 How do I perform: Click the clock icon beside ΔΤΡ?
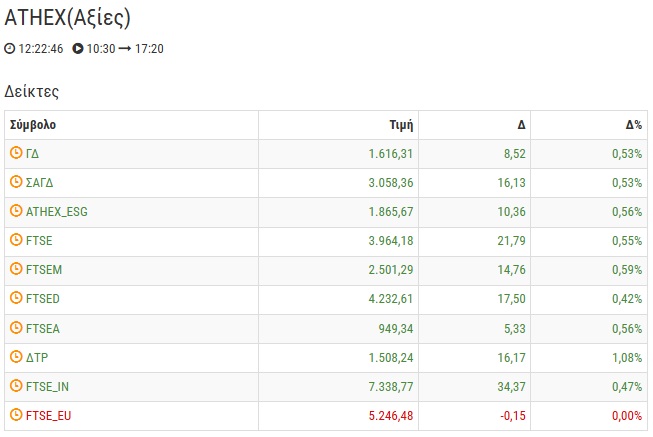(16, 356)
